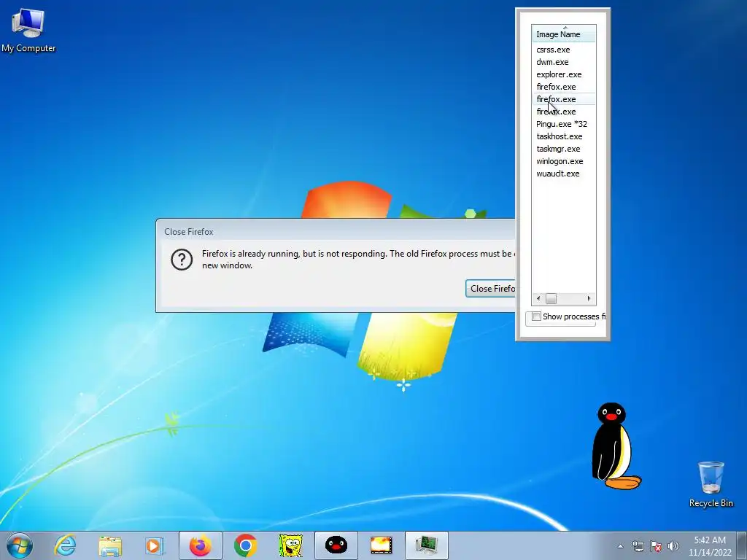Open the fiery image taskbar icon
Screen dimensions: 747x560
(x=381, y=545)
